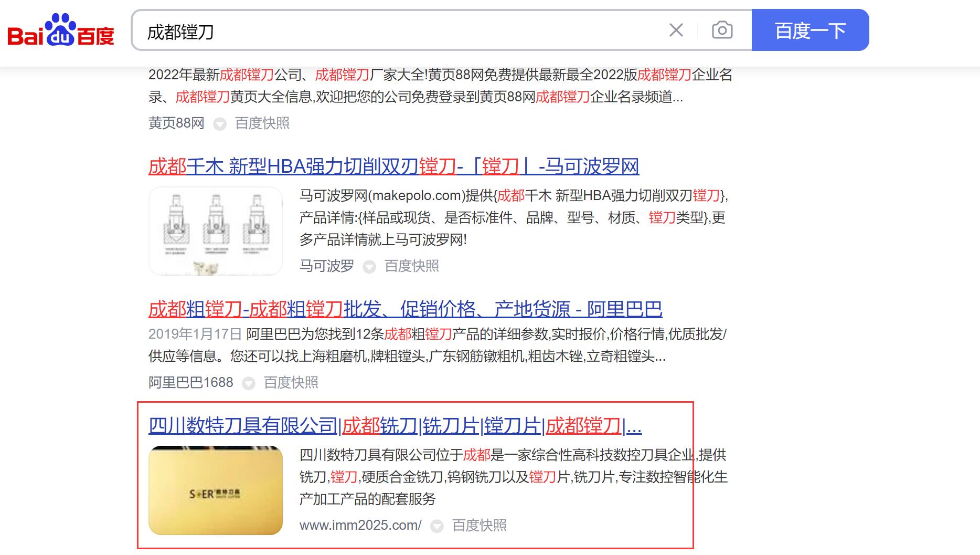This screenshot has height=555, width=980.
Task: Open camera image search
Action: point(722,30)
